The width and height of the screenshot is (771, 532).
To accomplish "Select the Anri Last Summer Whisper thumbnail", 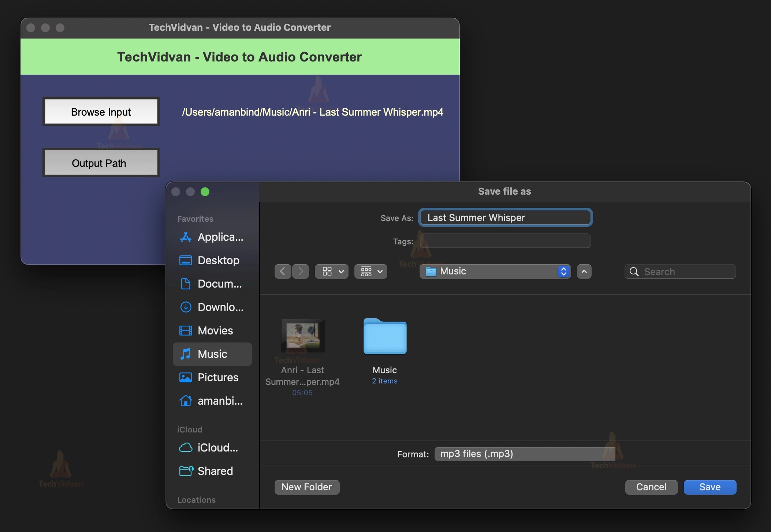I will [x=302, y=336].
